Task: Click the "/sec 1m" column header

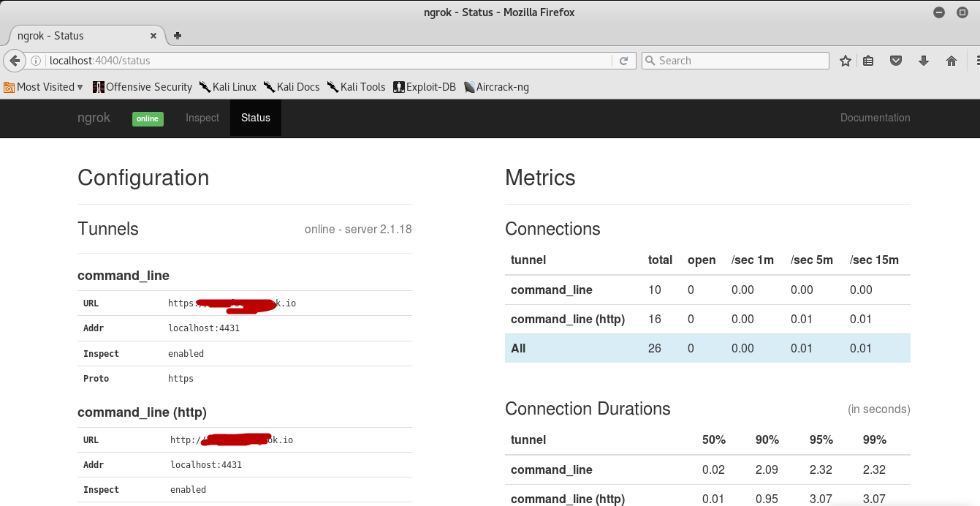Action: click(x=753, y=260)
